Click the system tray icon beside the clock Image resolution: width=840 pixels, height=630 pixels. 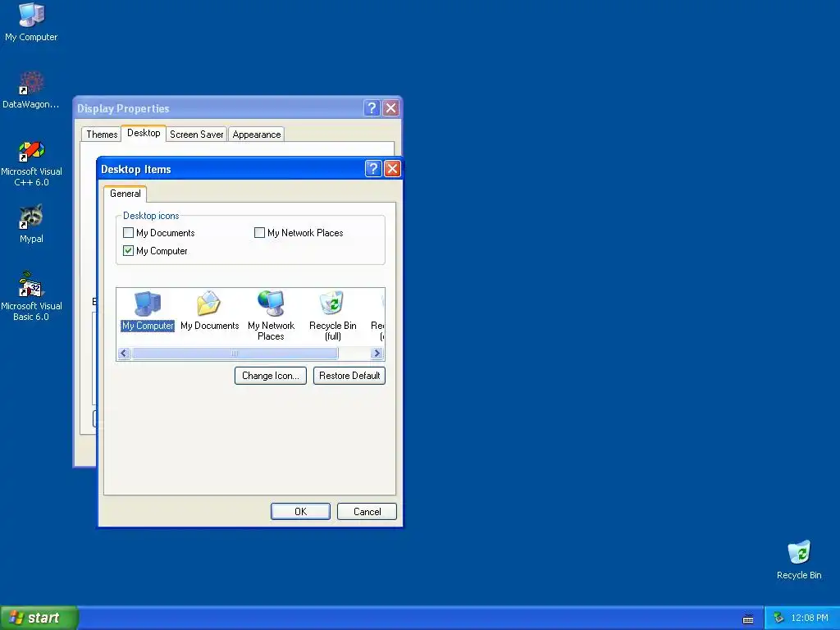pos(778,619)
